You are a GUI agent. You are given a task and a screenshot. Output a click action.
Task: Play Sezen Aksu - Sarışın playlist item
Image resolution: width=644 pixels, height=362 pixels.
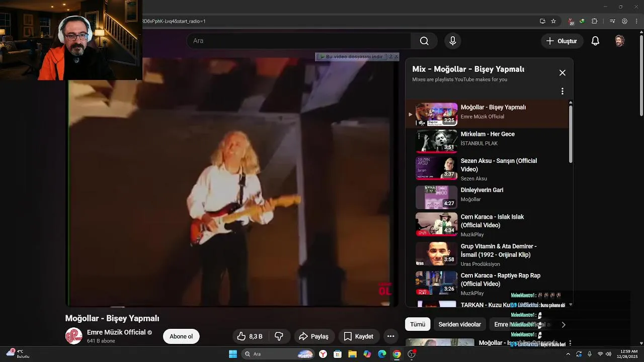(488, 168)
